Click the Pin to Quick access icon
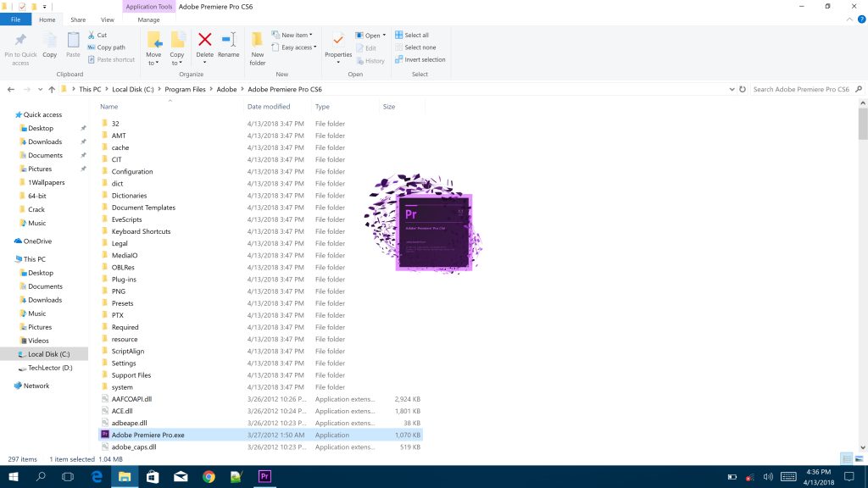The width and height of the screenshot is (868, 488). (20, 41)
